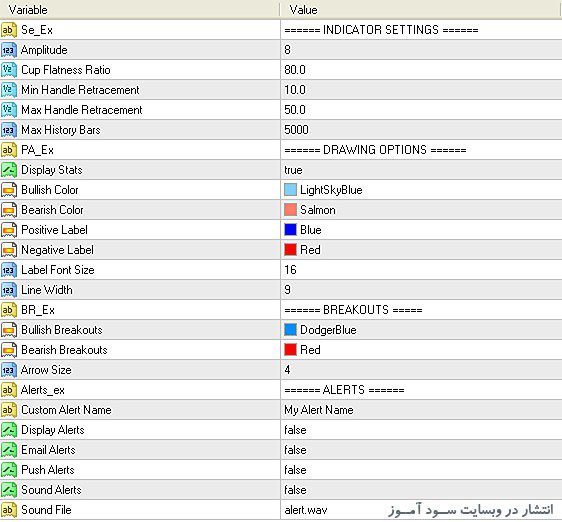Click the string icon beside Se_Ex
Screen dimensions: 562x522
click(x=9, y=30)
